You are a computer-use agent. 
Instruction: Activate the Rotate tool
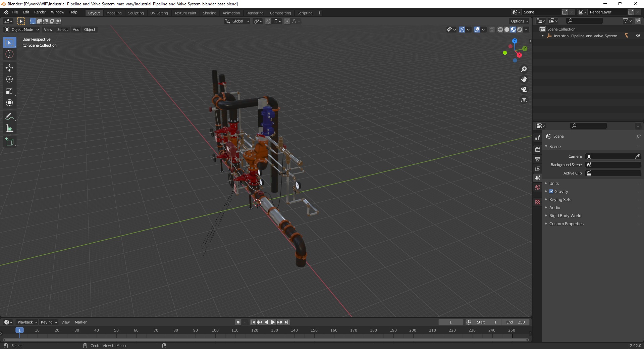pyautogui.click(x=9, y=80)
